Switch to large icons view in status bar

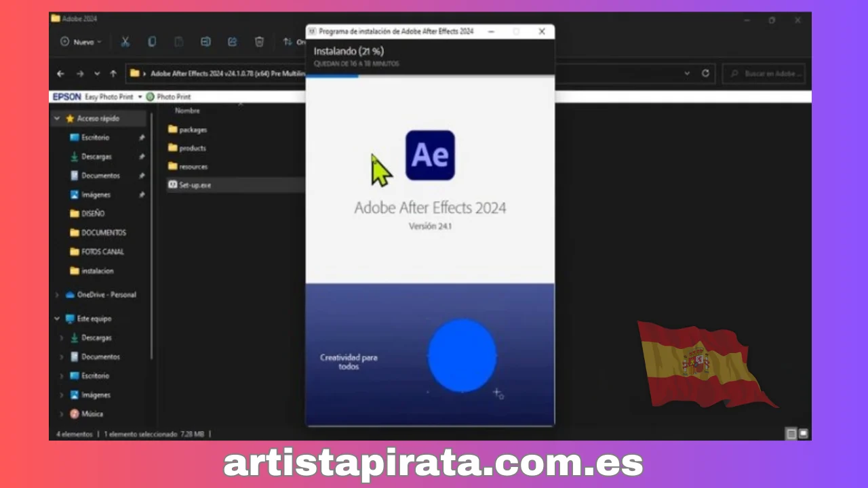point(803,434)
